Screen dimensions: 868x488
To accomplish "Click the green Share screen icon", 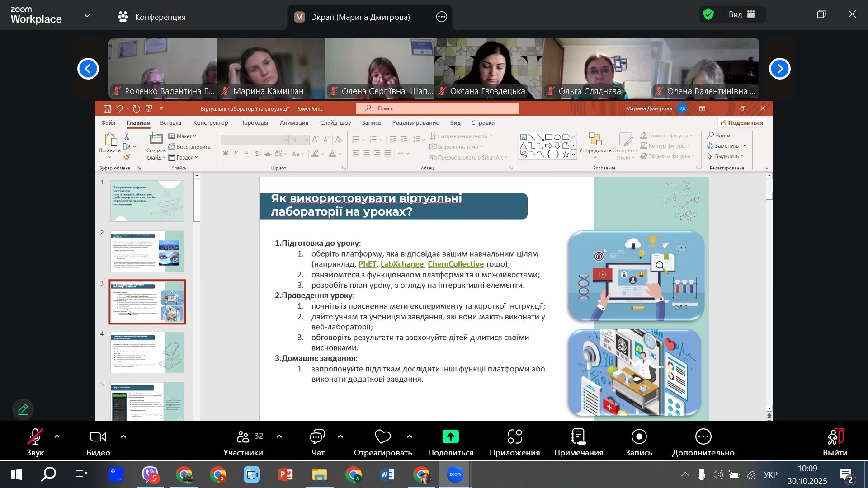I will 450,437.
